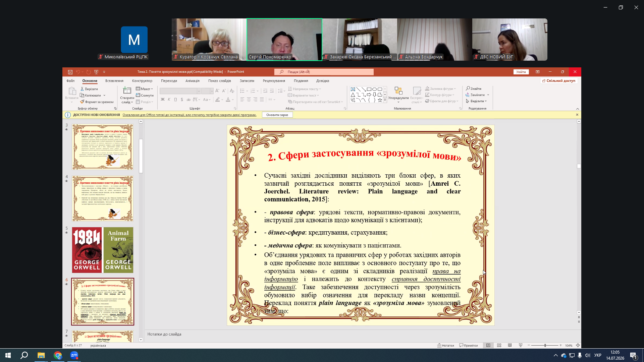Screen dimensions: 644x362
Task: Open the Select (Виділити) dropdown
Action: 476,101
